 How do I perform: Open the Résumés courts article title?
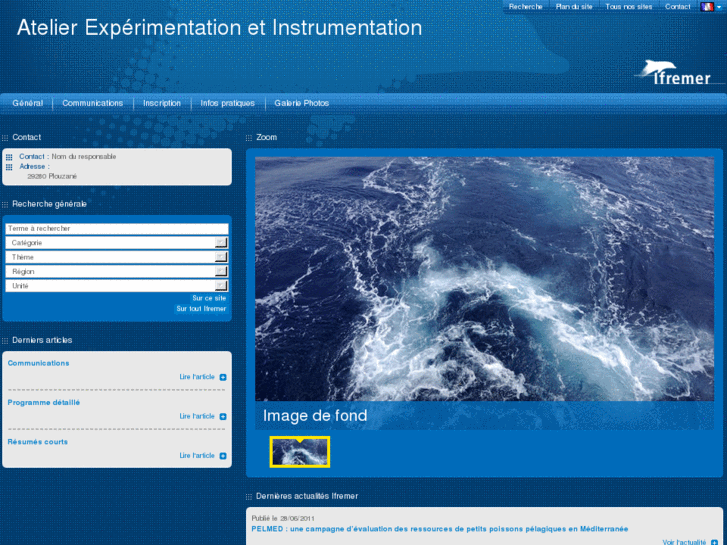click(38, 442)
